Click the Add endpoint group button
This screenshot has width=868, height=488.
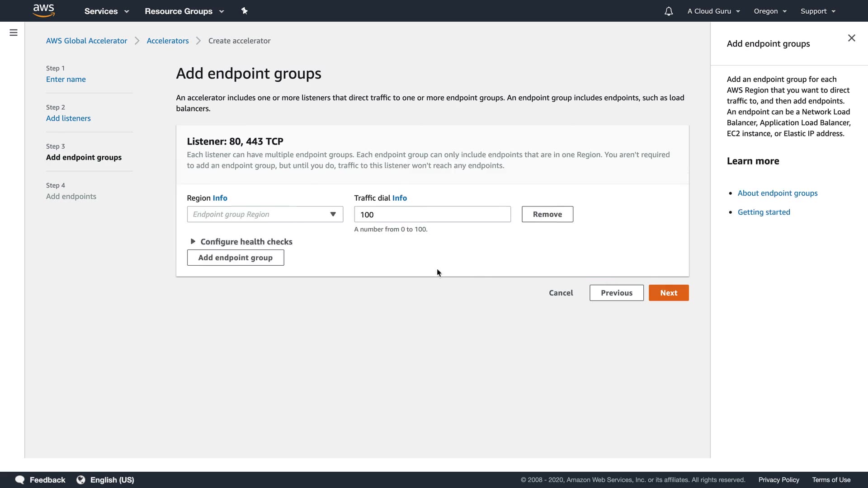(236, 258)
